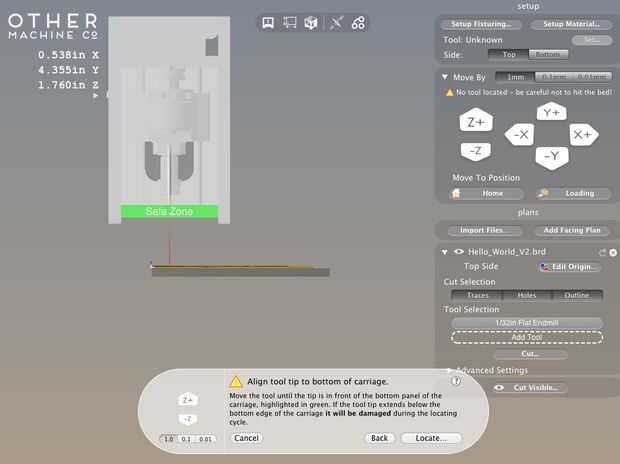Toggle Traces in Cut Selection
The width and height of the screenshot is (620, 464).
[x=477, y=295]
